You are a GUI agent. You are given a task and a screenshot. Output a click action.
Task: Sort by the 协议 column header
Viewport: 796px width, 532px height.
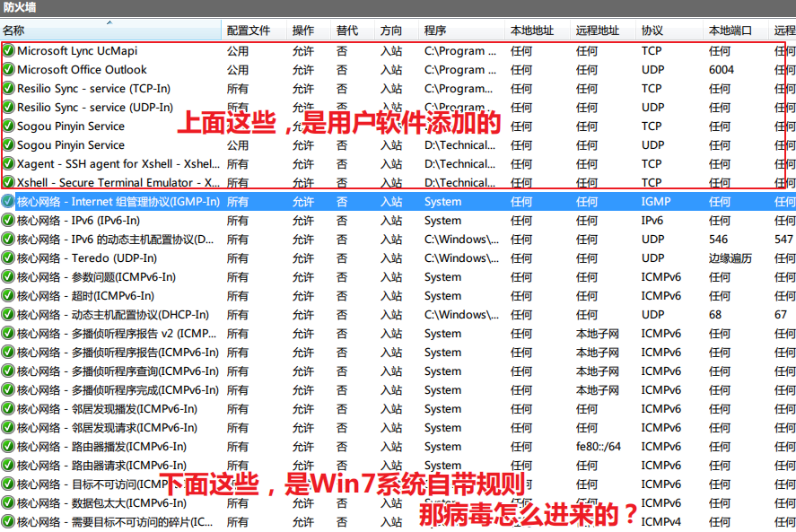click(669, 31)
